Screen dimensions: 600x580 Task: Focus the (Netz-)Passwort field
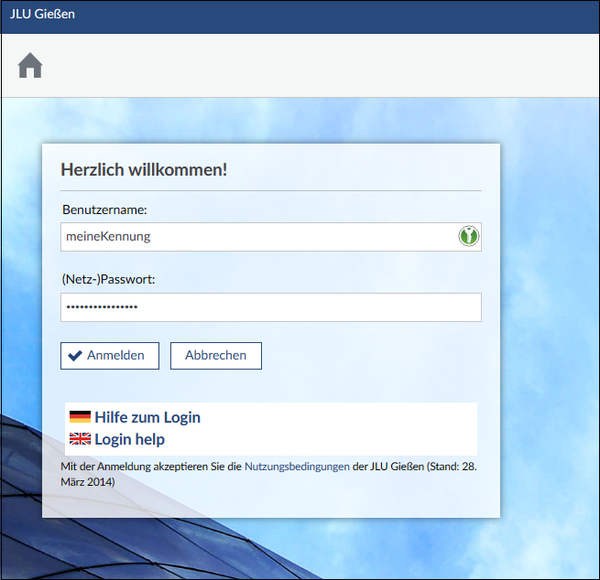pyautogui.click(x=271, y=307)
